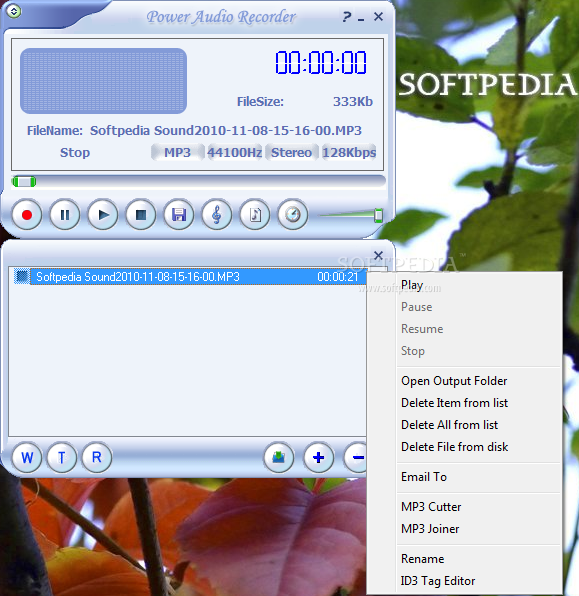Click the 00:00:21 duration in playlist row
The height and width of the screenshot is (596, 579).
click(338, 277)
